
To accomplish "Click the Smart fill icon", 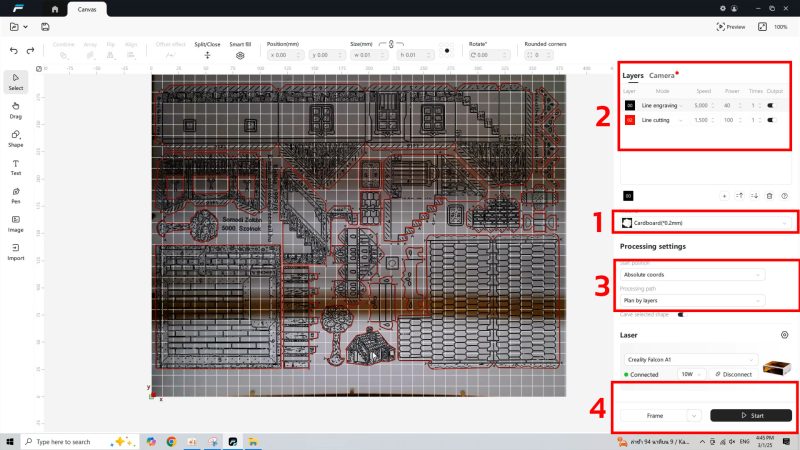I will [x=240, y=55].
